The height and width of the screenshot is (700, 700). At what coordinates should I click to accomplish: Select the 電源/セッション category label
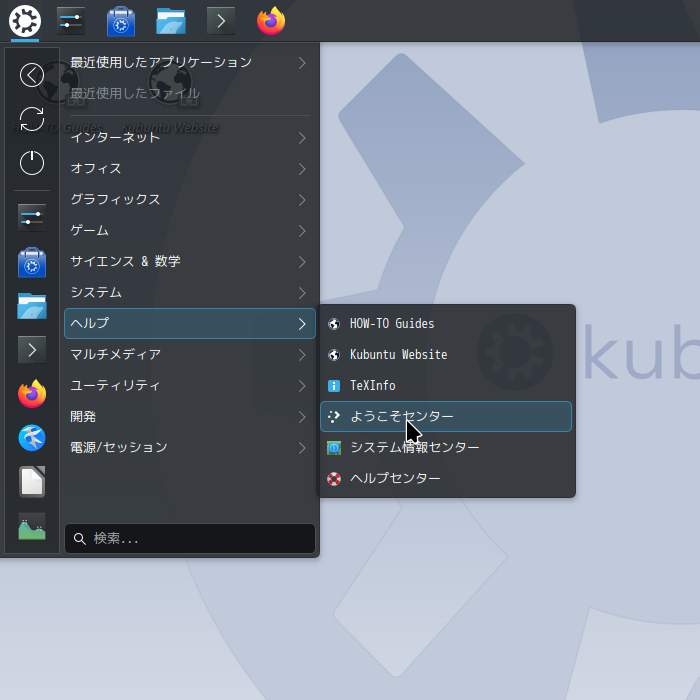(119, 447)
